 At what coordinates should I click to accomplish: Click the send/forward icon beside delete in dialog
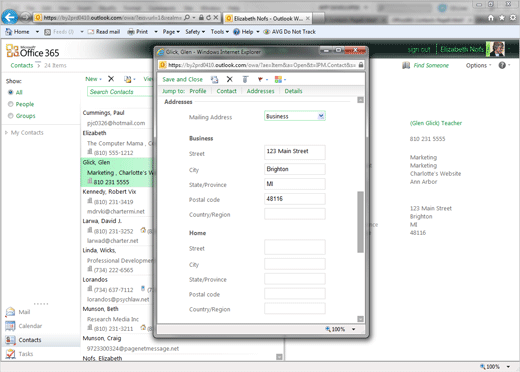[245, 79]
